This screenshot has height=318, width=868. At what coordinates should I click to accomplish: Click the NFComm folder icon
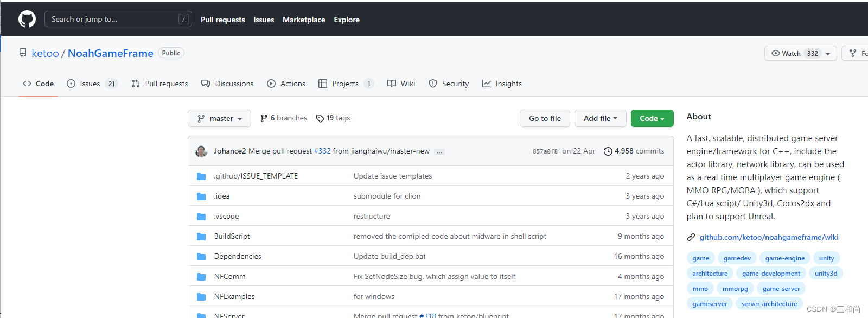[201, 277]
